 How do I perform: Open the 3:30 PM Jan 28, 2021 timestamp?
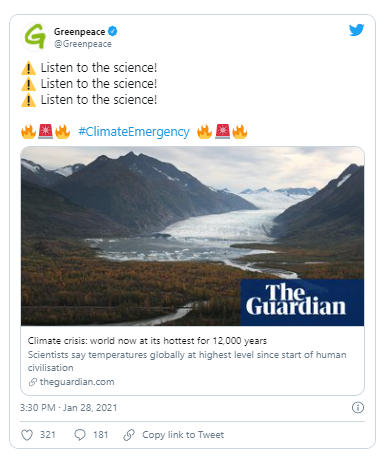point(69,408)
